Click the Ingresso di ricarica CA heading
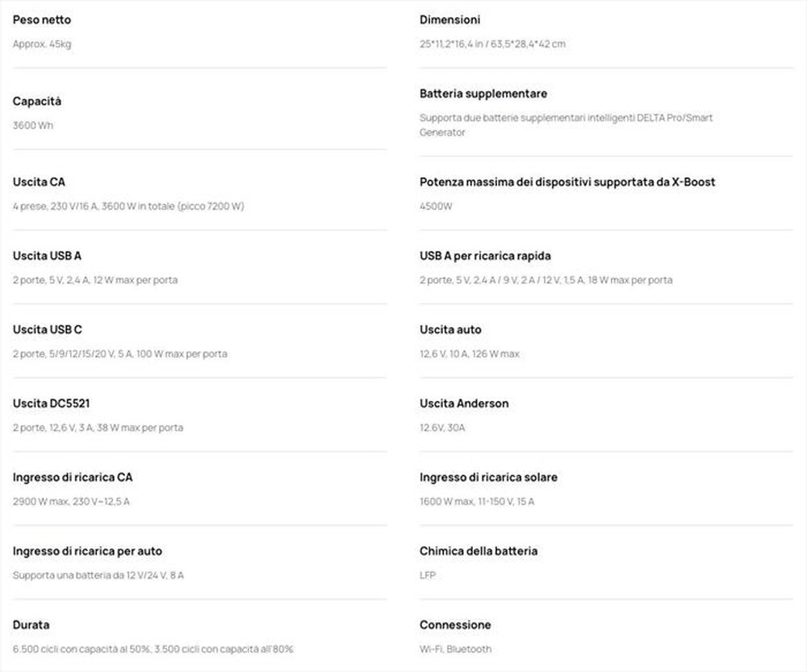The height and width of the screenshot is (672, 807). pyautogui.click(x=73, y=478)
